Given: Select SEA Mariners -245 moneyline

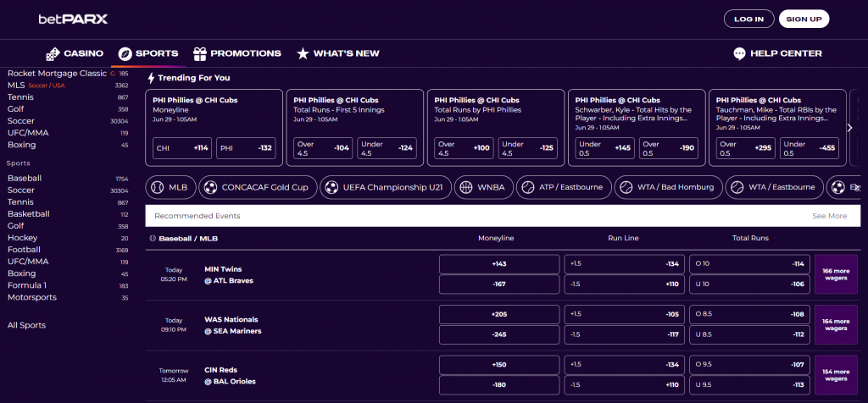Looking at the screenshot, I should (x=499, y=335).
